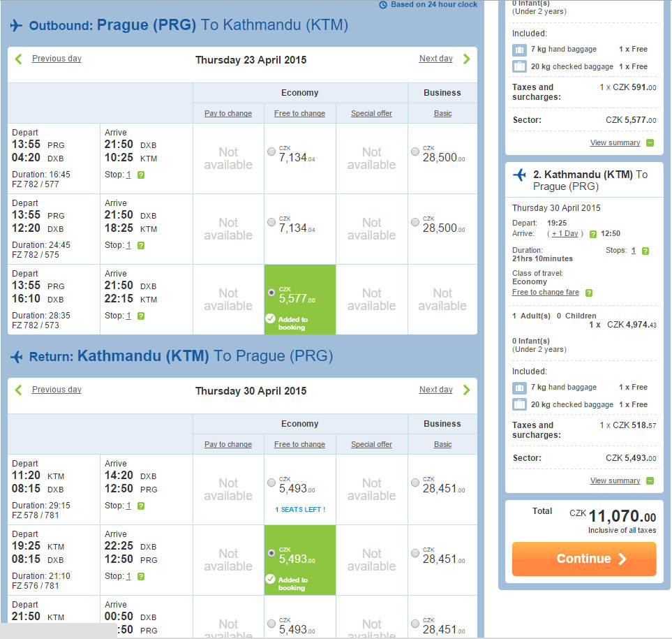Click the Previous day link for outbound flights
672x639 pixels.
[x=57, y=59]
